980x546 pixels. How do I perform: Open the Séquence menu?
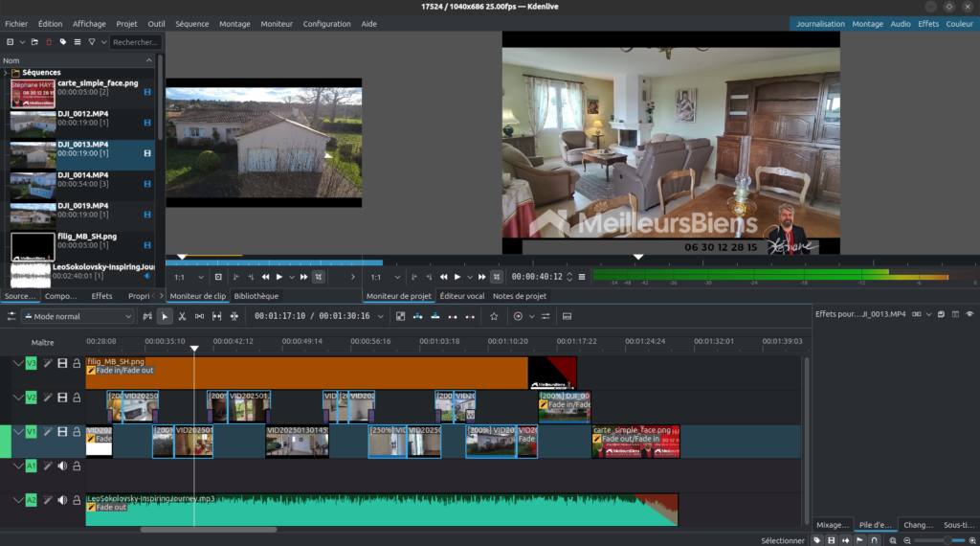191,24
